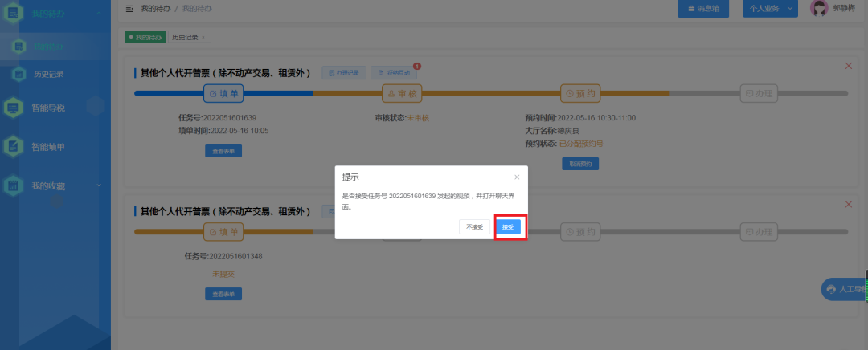Toggle sidebar with hamburger menu icon
The width and height of the screenshot is (868, 350).
click(x=130, y=9)
